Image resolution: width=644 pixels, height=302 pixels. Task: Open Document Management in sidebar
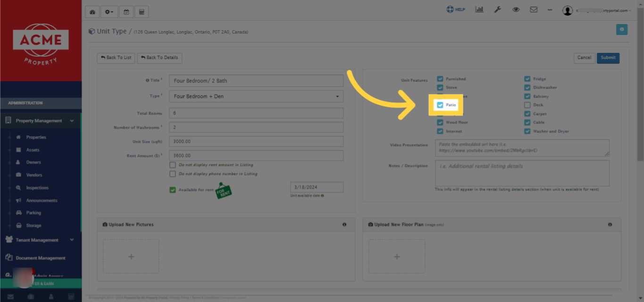(40, 258)
